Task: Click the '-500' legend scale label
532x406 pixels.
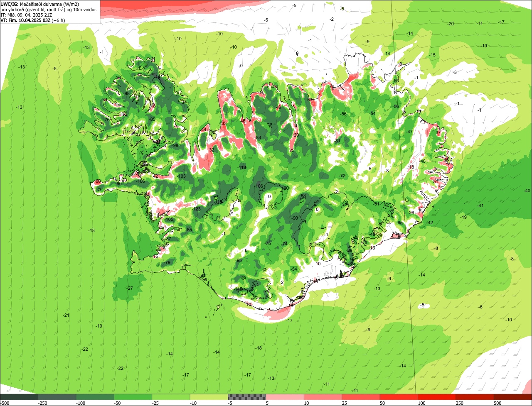Action: click(5, 403)
